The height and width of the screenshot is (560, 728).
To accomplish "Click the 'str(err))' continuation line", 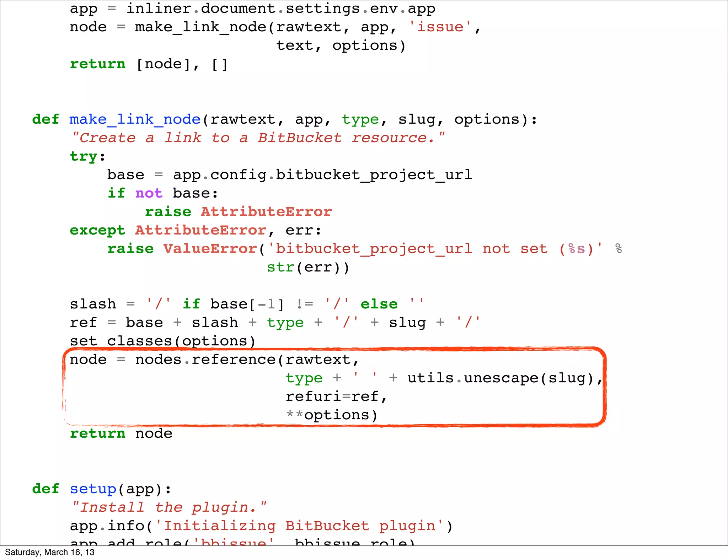I will click(x=309, y=268).
